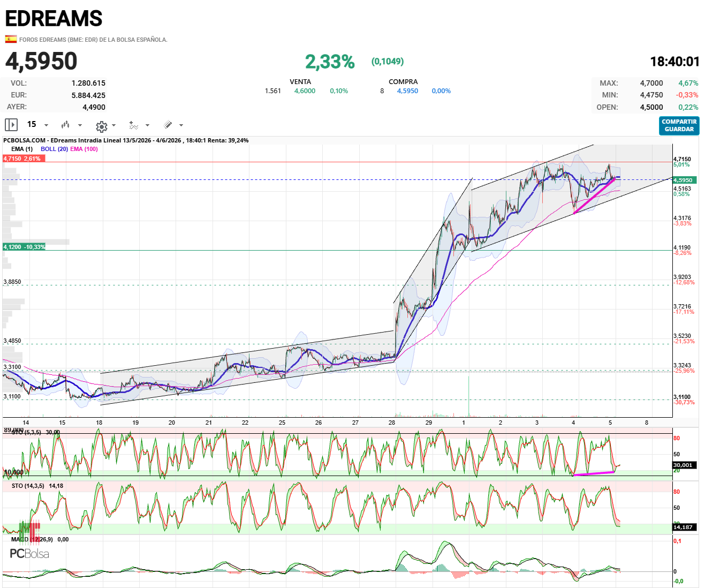Open the candlestick chart type icon

65,125
